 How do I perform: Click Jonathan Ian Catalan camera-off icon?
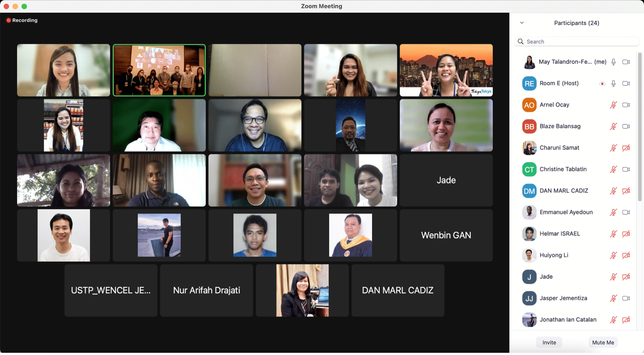(x=626, y=320)
